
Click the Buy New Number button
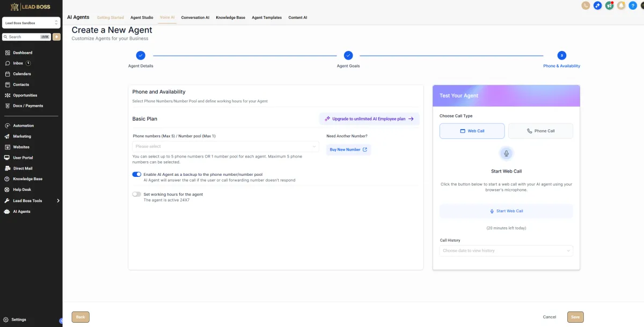coord(348,150)
